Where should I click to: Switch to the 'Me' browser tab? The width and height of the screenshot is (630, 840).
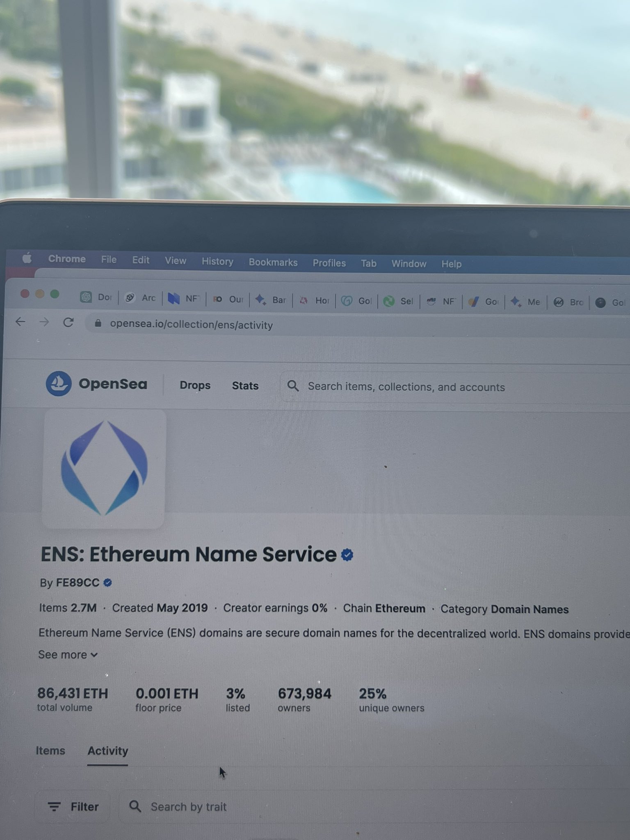[525, 302]
